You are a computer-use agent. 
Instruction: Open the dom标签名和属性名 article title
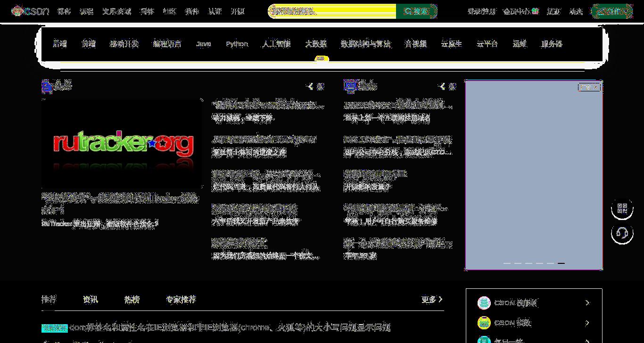coord(231,327)
